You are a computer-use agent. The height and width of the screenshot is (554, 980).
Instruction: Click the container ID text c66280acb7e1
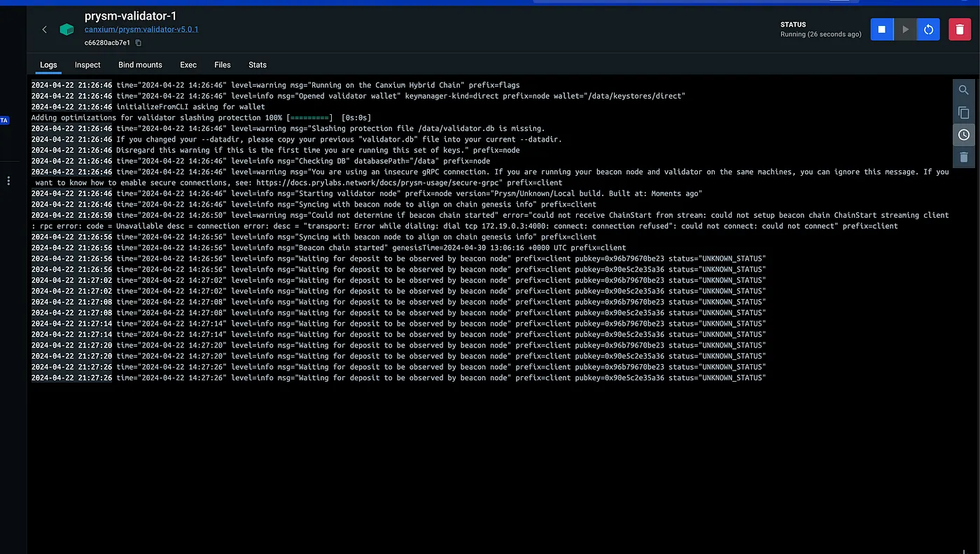[x=107, y=43]
